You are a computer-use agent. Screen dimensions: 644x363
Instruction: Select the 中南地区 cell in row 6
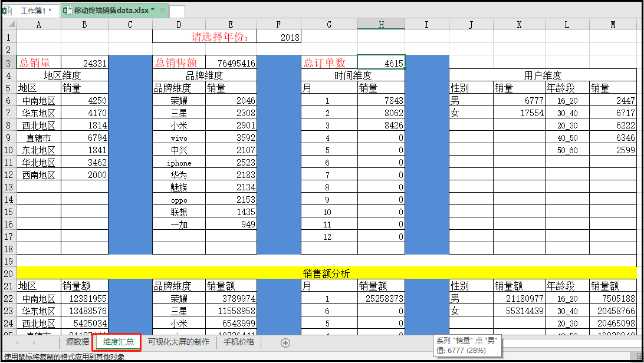tap(39, 101)
